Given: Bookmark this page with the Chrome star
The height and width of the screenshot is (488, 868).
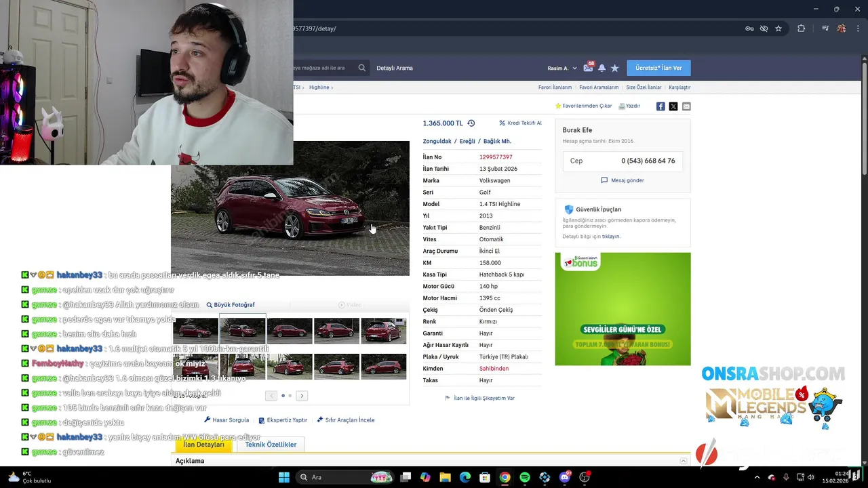Looking at the screenshot, I should tap(778, 28).
